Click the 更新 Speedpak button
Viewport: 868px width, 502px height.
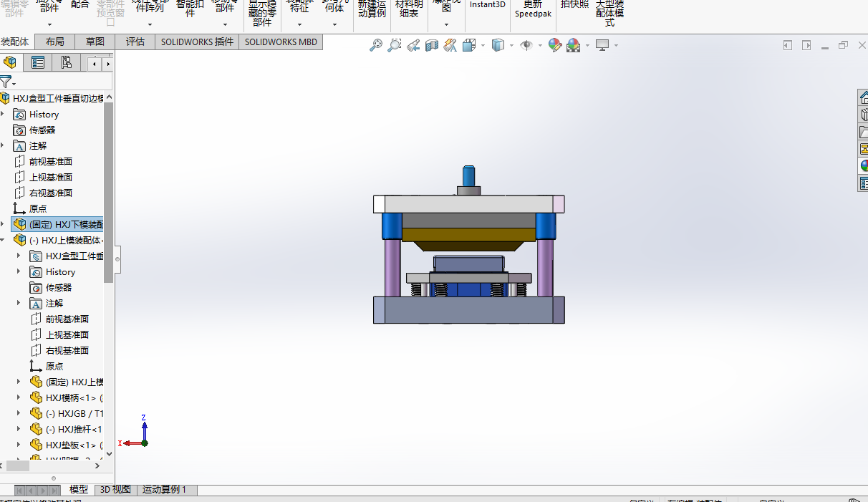coord(533,9)
